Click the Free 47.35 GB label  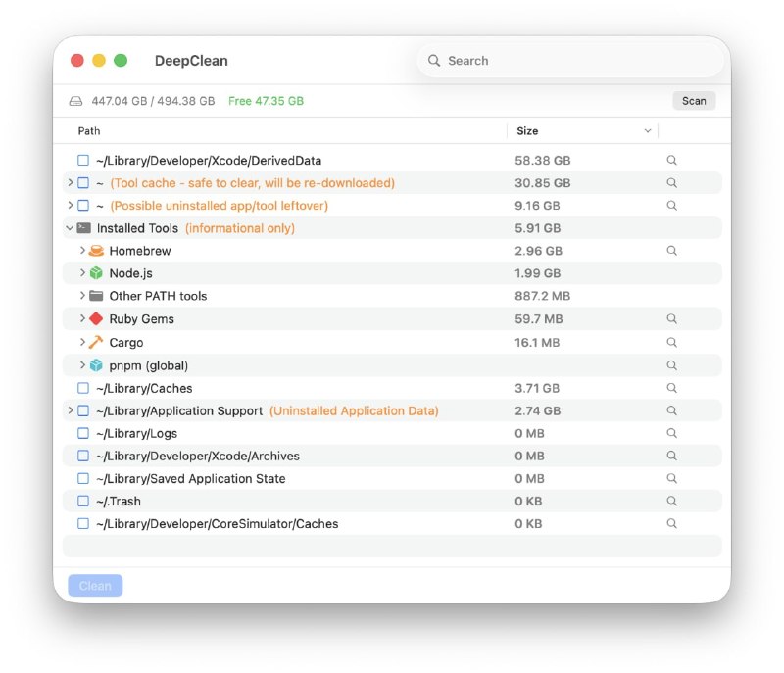(266, 101)
